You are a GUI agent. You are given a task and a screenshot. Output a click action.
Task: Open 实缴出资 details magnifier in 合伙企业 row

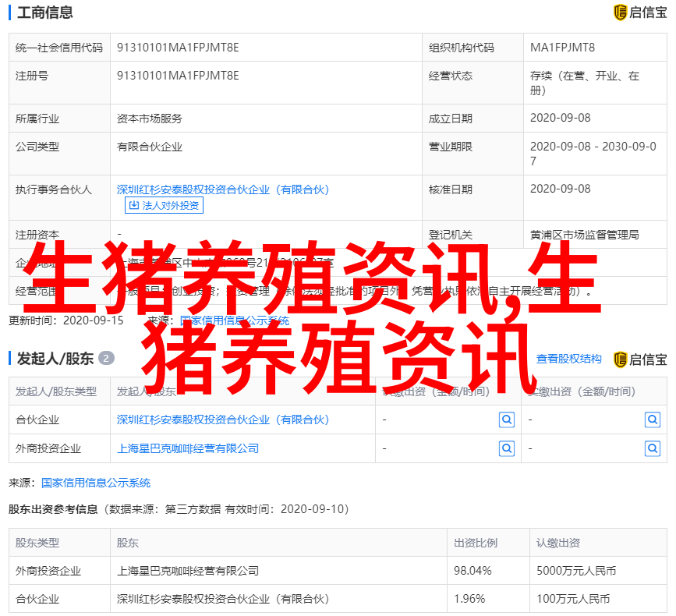pyautogui.click(x=653, y=420)
